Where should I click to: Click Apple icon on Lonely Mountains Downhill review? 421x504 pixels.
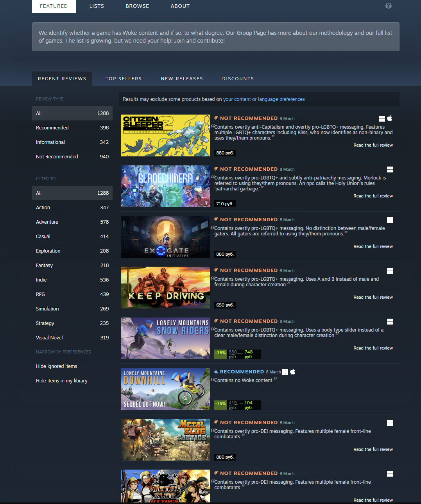[293, 371]
